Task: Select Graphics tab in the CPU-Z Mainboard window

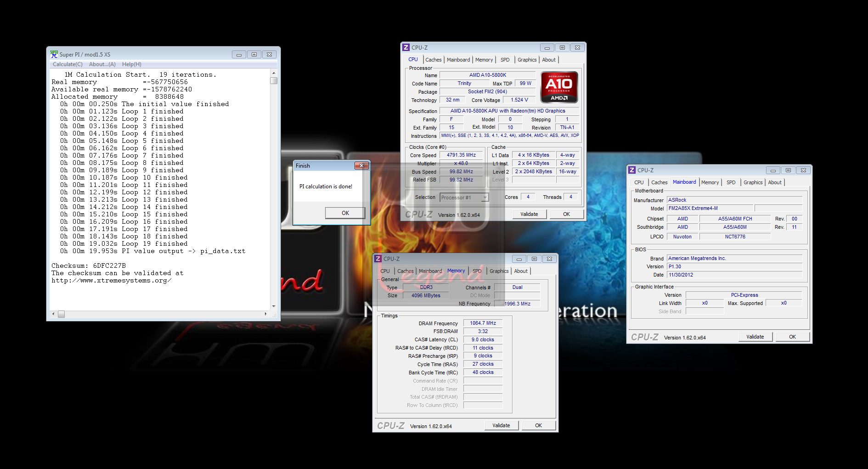Action: click(x=753, y=182)
